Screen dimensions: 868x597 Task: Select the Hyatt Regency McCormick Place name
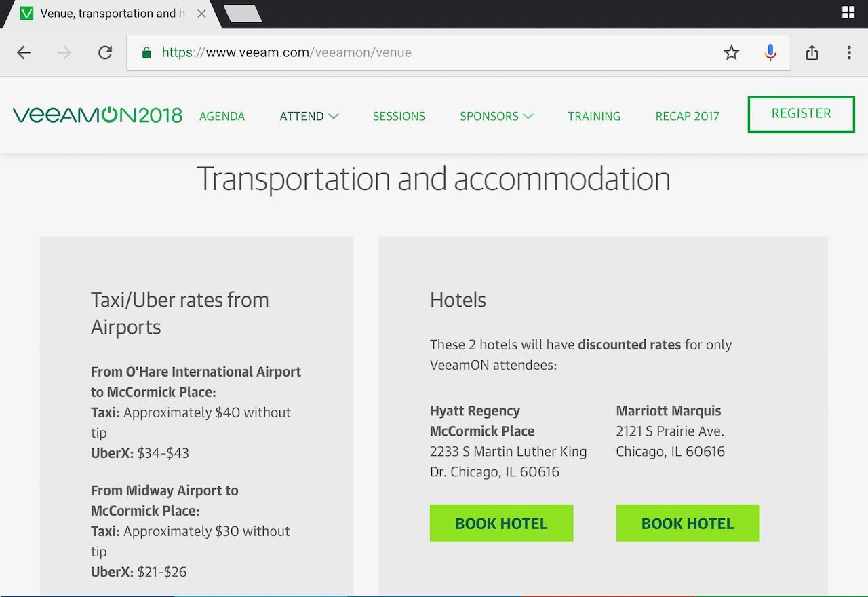tap(482, 421)
